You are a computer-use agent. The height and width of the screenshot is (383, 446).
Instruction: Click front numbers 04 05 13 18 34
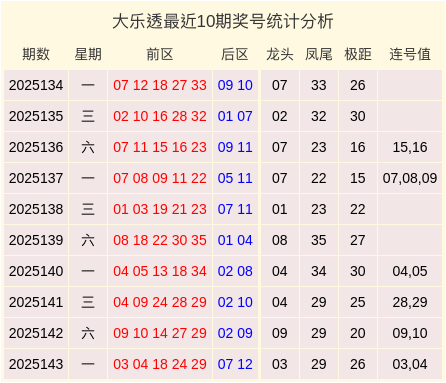[x=160, y=271]
